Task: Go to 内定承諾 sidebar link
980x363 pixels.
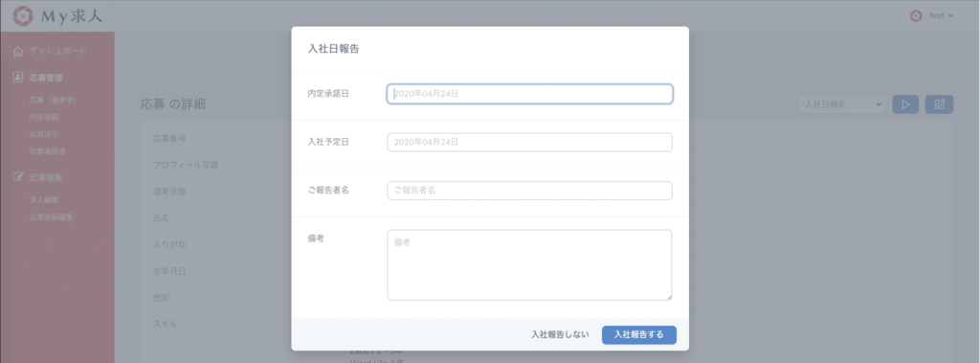Action: pyautogui.click(x=44, y=117)
